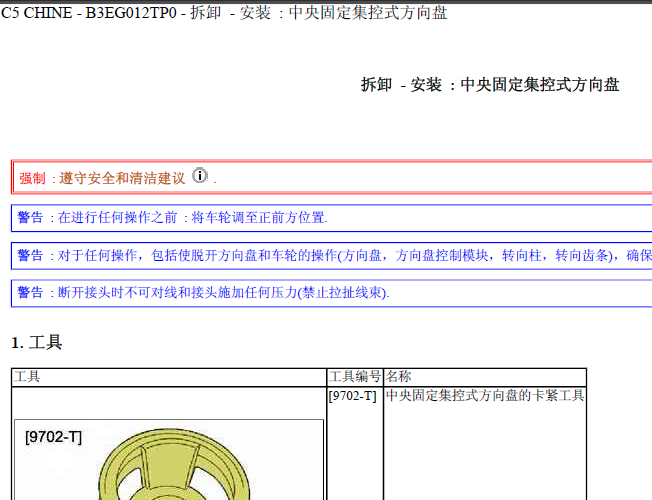The image size is (652, 500).
Task: Select the warning about 将车轮调至正前方位置
Action: coord(331,218)
